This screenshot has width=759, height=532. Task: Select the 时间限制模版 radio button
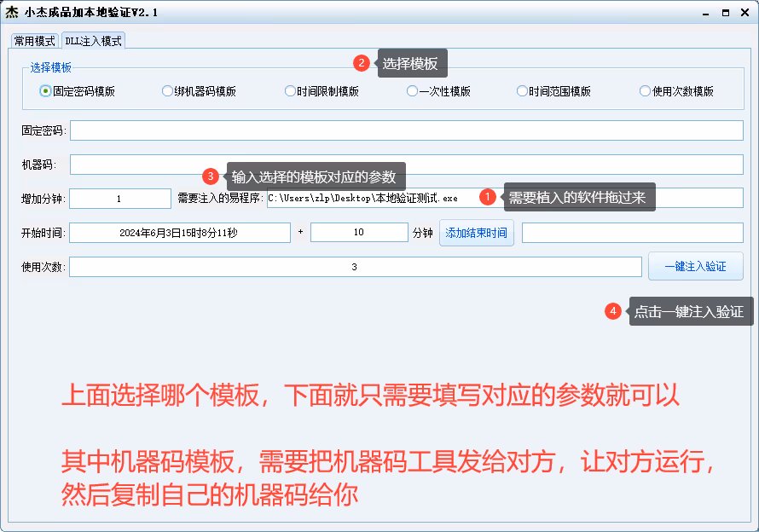pyautogui.click(x=290, y=91)
